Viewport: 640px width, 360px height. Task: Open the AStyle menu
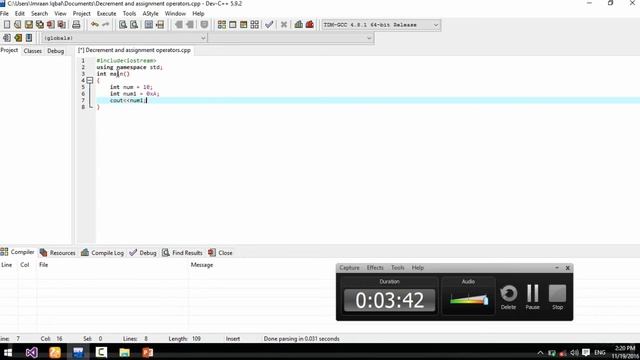click(150, 13)
